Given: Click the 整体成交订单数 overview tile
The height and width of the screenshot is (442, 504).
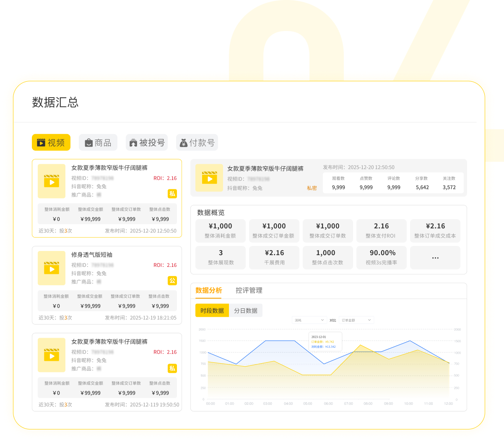Looking at the screenshot, I should click(328, 230).
